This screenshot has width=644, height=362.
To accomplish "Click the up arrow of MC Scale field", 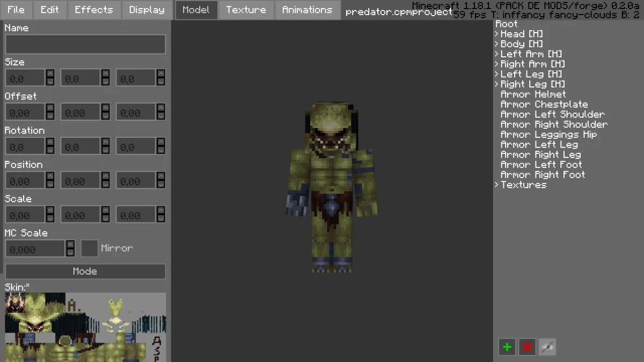I will click(70, 245).
